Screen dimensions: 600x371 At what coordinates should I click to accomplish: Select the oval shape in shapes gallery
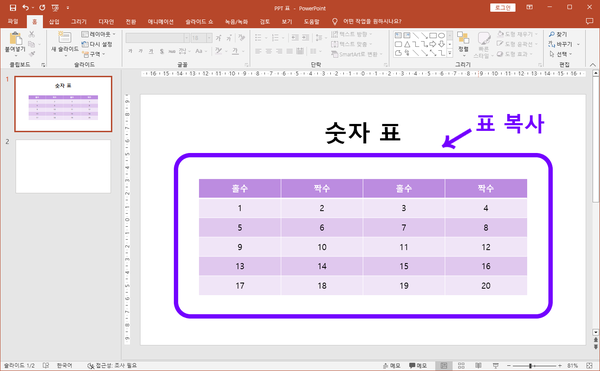tap(441, 36)
